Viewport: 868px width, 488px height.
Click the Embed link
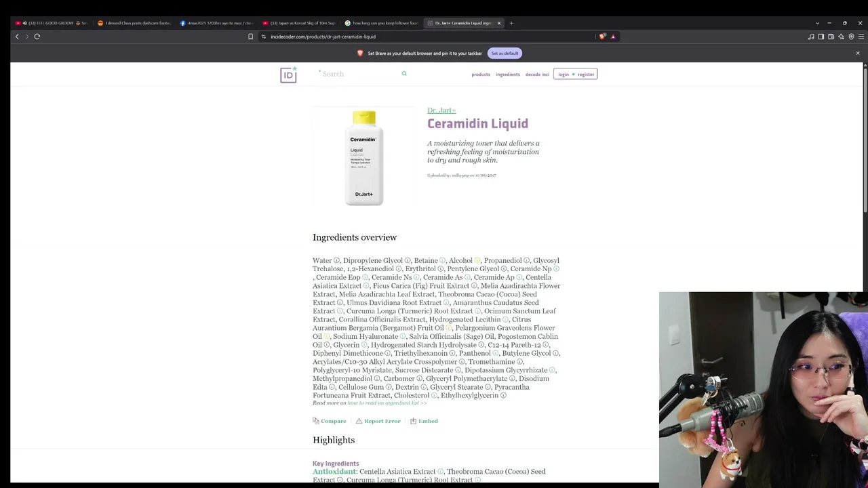(424, 421)
